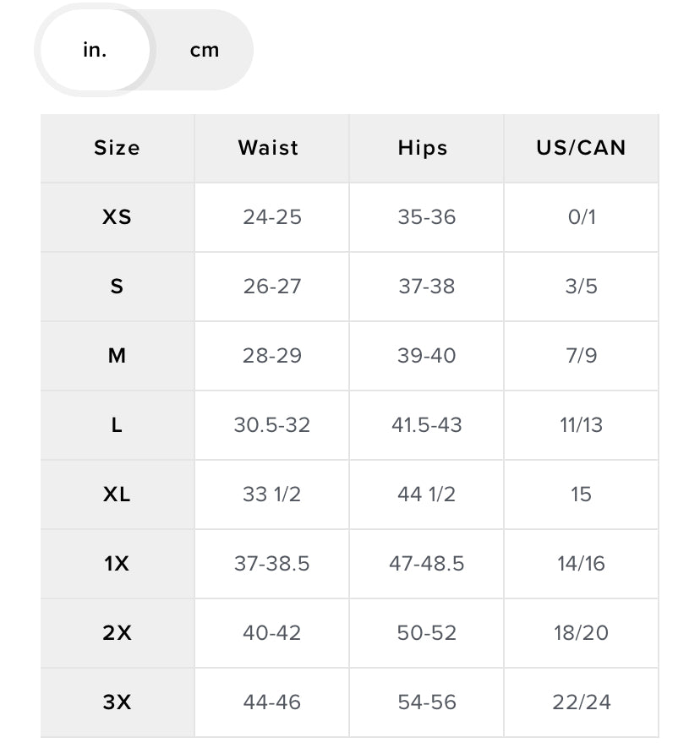Select the M size row label
Screen dimensions: 700x754
tap(117, 356)
